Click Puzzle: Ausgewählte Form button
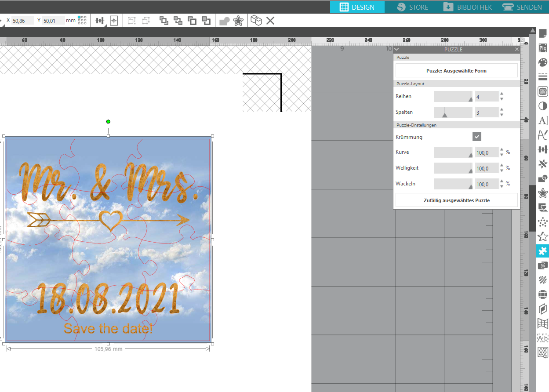Screen dimensions: 549x392 (456, 71)
